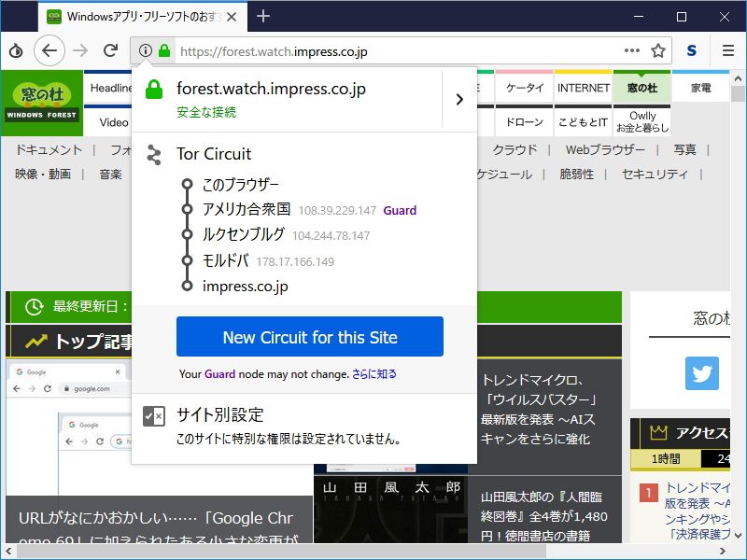The height and width of the screenshot is (560, 747).
Task: Open the Firefox hamburger menu
Action: 727,50
